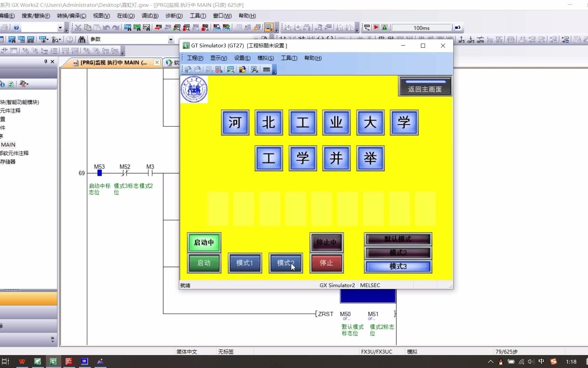Click the green triangle warning icon
The width and height of the screenshot is (588, 368).
385,28
